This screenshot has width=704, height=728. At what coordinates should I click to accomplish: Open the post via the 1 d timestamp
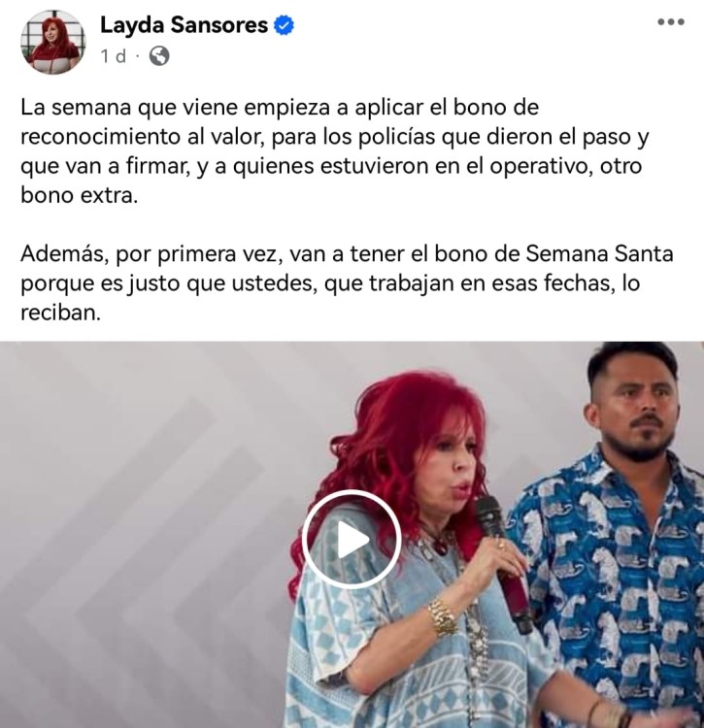pos(114,56)
